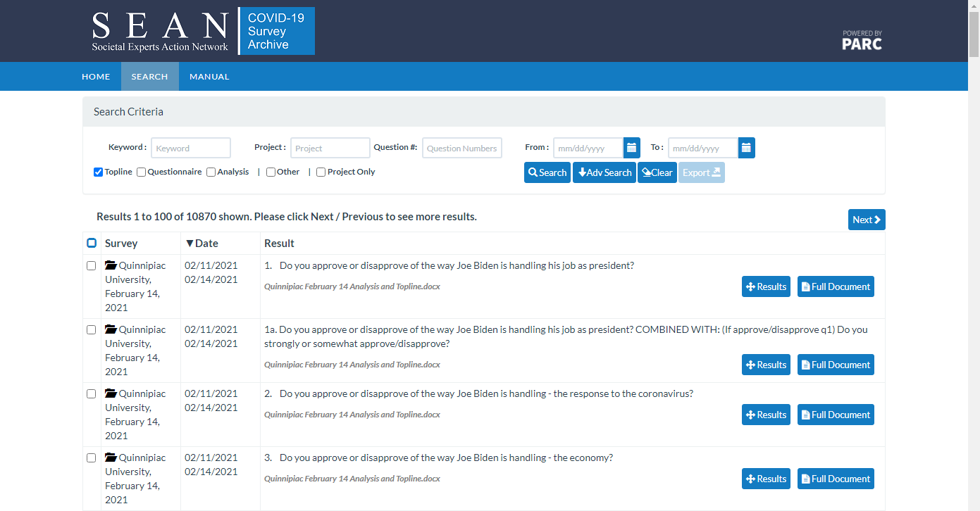Click the Search Criteria panel heading
Screen dimensions: 980x511
click(x=484, y=112)
